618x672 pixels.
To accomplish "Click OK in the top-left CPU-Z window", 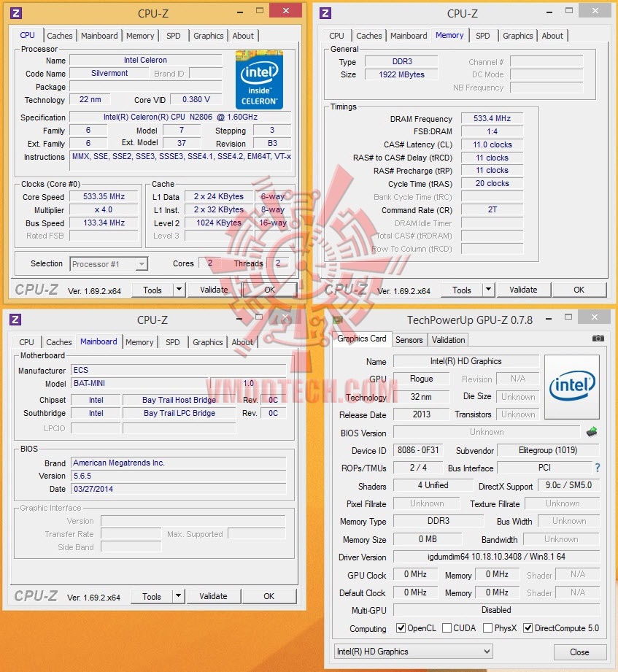I will point(269,290).
